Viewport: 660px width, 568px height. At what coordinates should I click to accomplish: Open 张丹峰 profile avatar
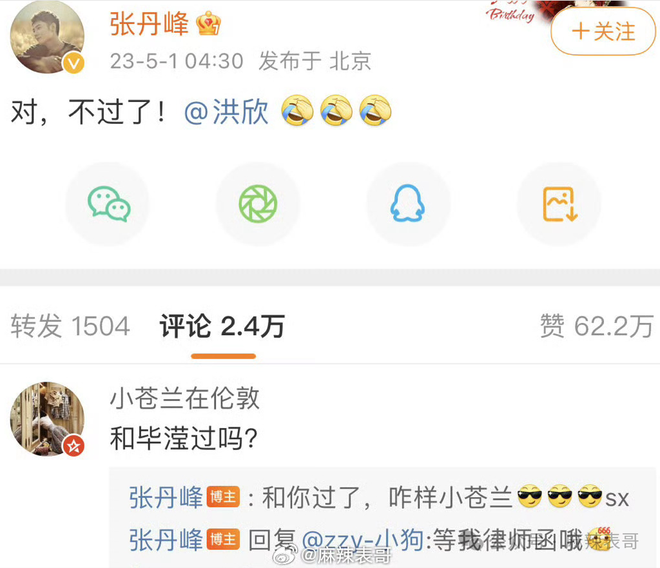(47, 37)
